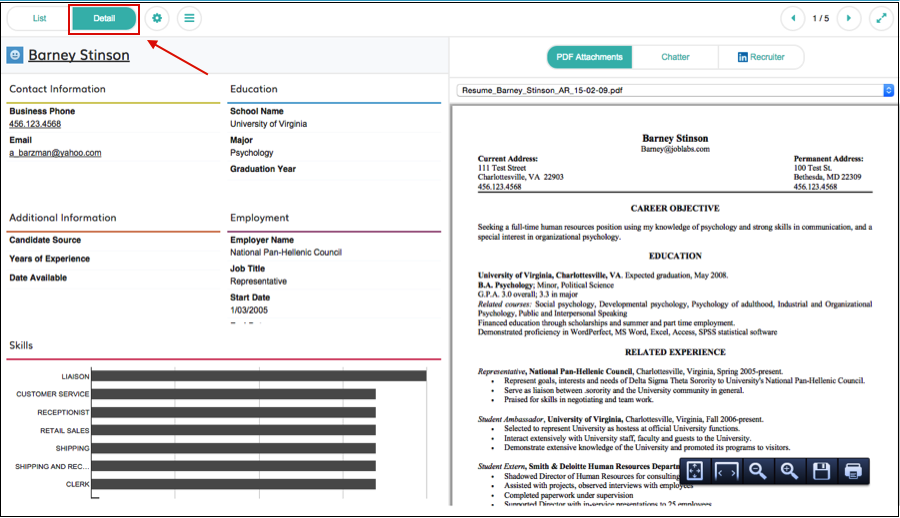Open the settings gear icon
The height and width of the screenshot is (518, 900).
(157, 18)
